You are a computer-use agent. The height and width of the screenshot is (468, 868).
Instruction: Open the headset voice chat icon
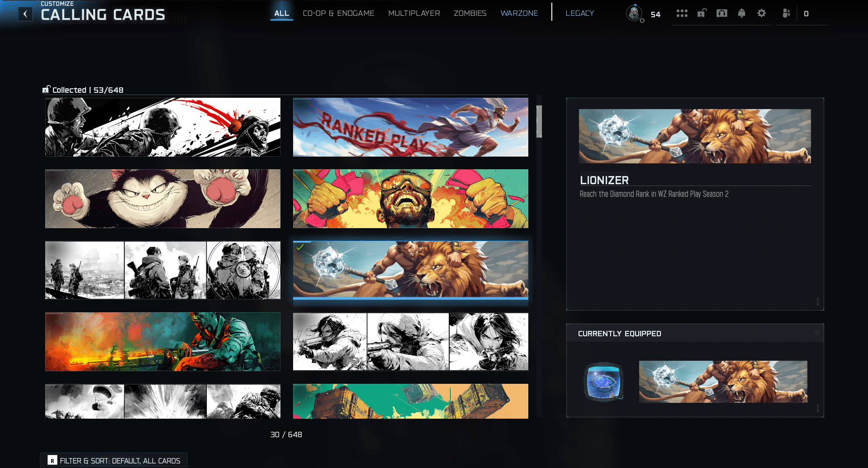pos(722,14)
